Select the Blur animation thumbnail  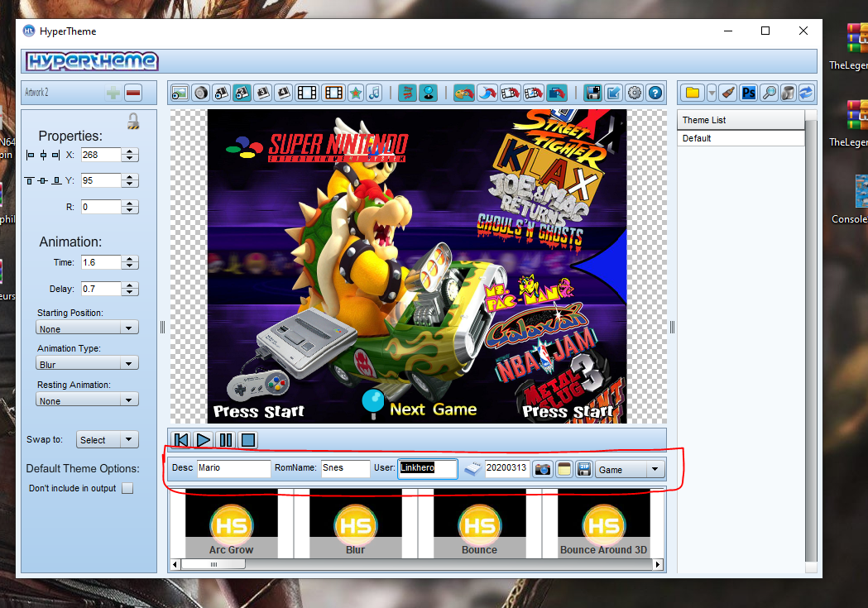356,524
